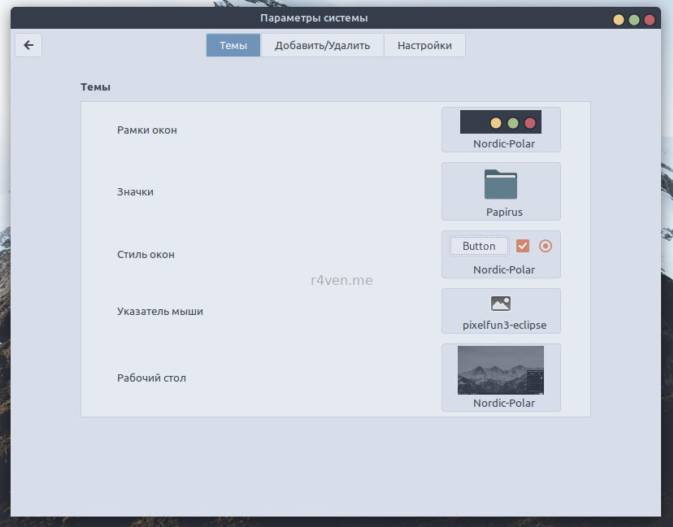Click the Рабочий стол row label
This screenshot has height=527, width=673.
(151, 378)
